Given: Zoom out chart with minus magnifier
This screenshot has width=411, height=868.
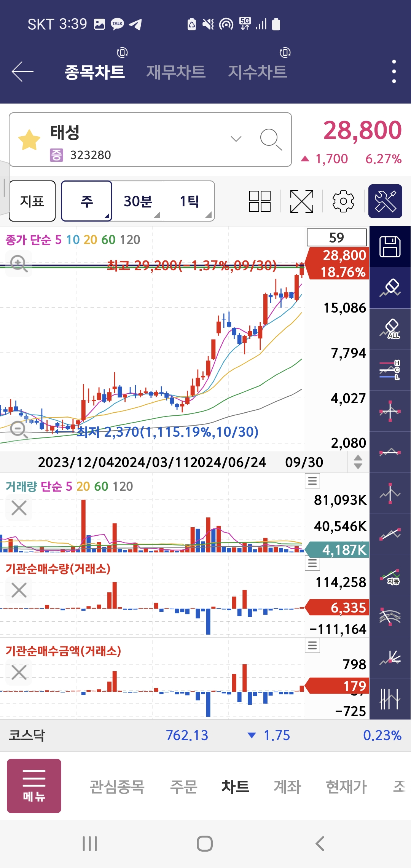Looking at the screenshot, I should coord(19,429).
